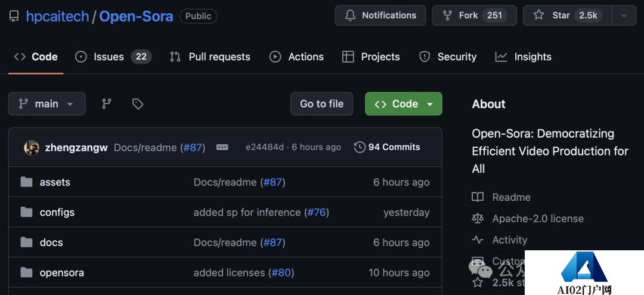
Task: Open the Insights tab
Action: point(524,57)
